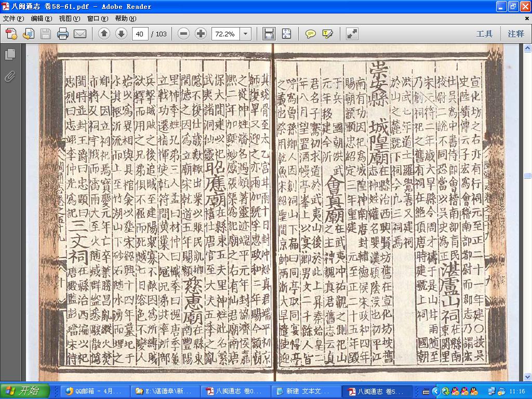This screenshot has width=532, height=399.
Task: Go to next page with down arrow
Action: click(x=121, y=34)
